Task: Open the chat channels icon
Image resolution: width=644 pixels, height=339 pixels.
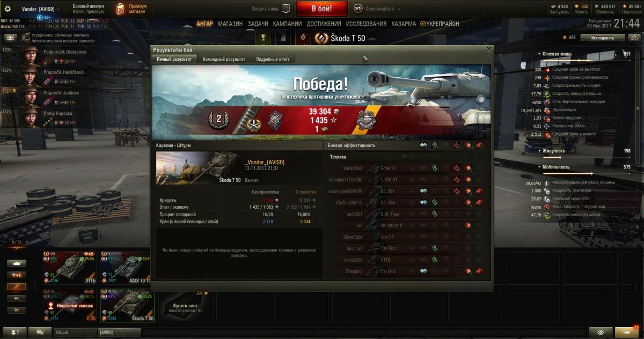Action: 40,333
